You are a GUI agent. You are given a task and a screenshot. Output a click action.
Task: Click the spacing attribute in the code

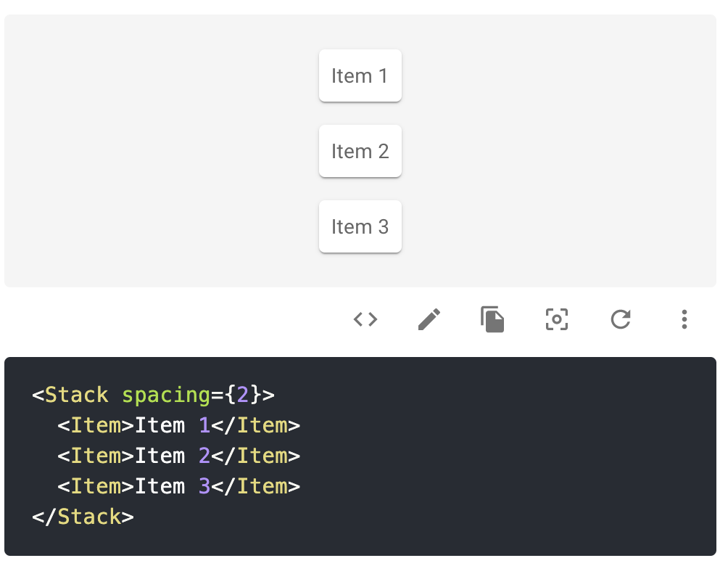pyautogui.click(x=165, y=395)
